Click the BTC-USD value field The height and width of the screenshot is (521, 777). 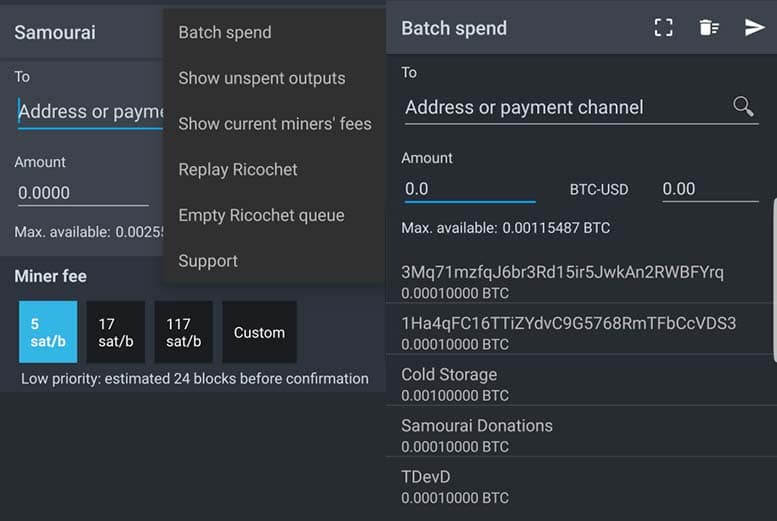click(709, 189)
